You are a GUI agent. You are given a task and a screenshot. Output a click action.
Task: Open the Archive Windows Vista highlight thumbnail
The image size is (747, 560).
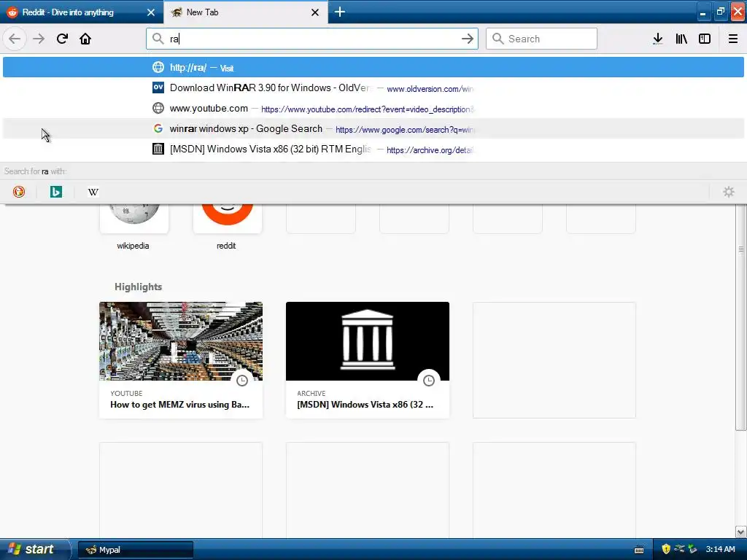point(368,341)
